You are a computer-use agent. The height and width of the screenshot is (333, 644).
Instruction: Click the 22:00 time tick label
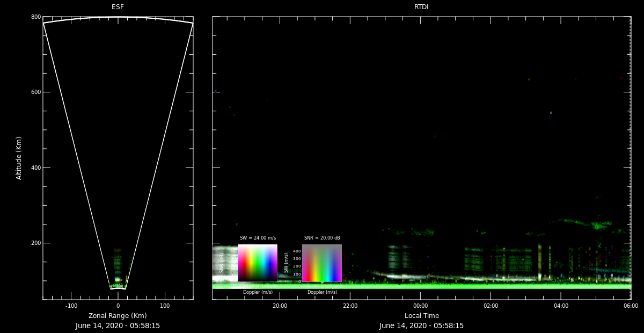point(350,306)
